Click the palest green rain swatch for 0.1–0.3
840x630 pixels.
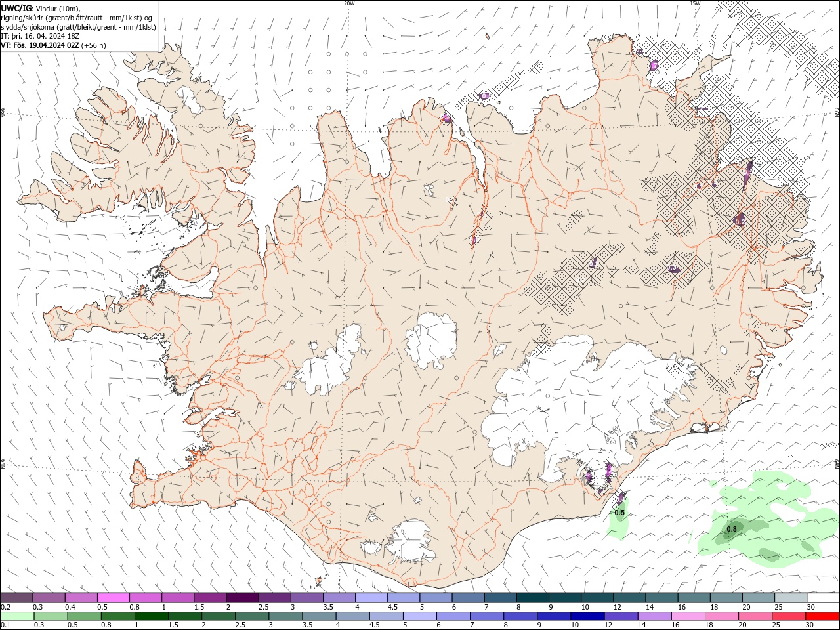pos(17,616)
